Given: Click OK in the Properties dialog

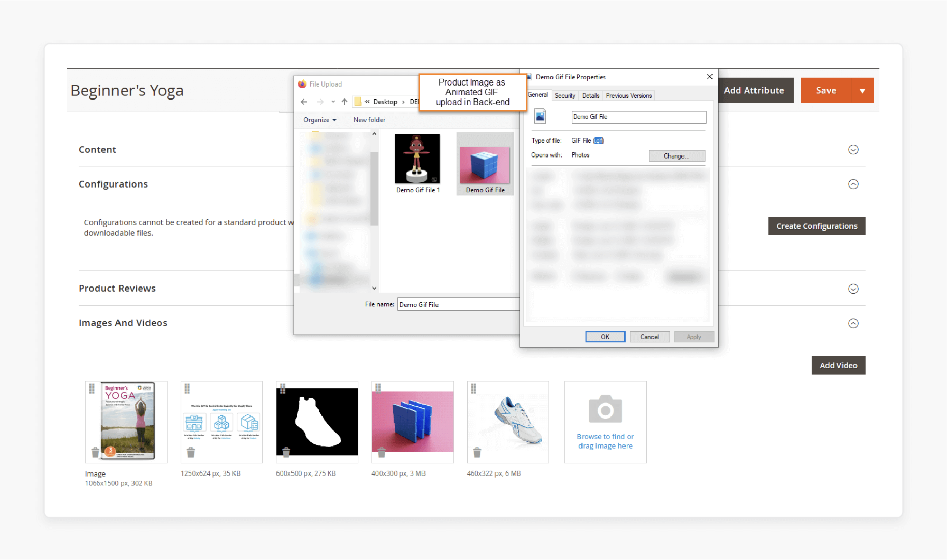Looking at the screenshot, I should (x=605, y=337).
